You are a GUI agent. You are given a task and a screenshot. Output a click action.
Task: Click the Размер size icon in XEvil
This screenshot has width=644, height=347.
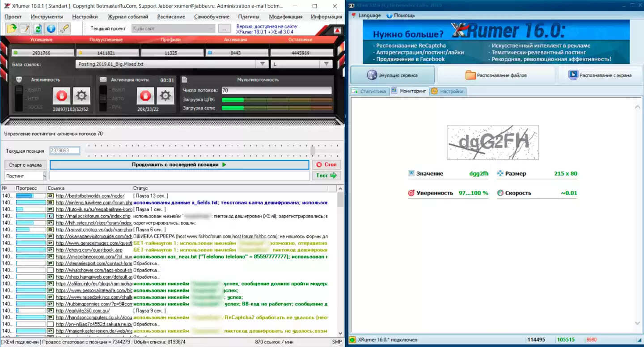coord(500,173)
